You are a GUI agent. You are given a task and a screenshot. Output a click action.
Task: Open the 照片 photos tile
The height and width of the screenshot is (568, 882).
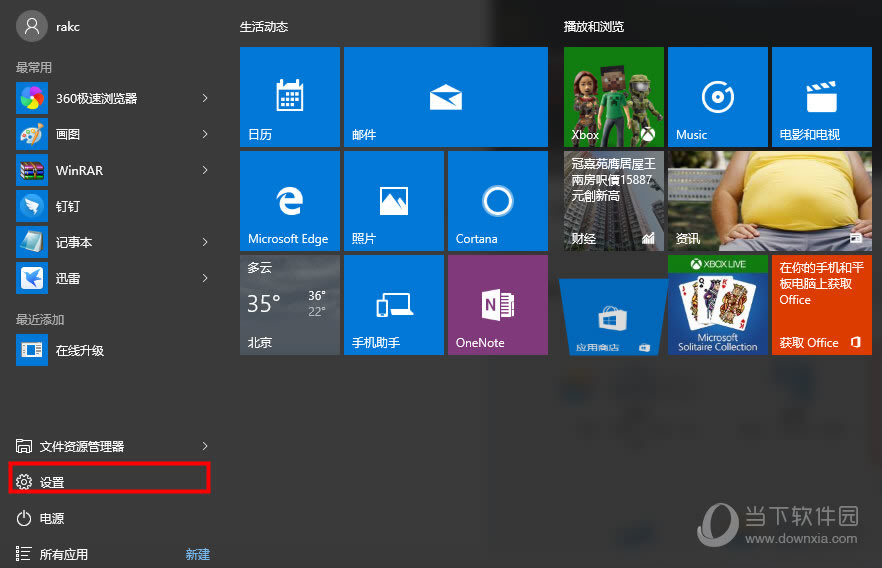tap(394, 201)
